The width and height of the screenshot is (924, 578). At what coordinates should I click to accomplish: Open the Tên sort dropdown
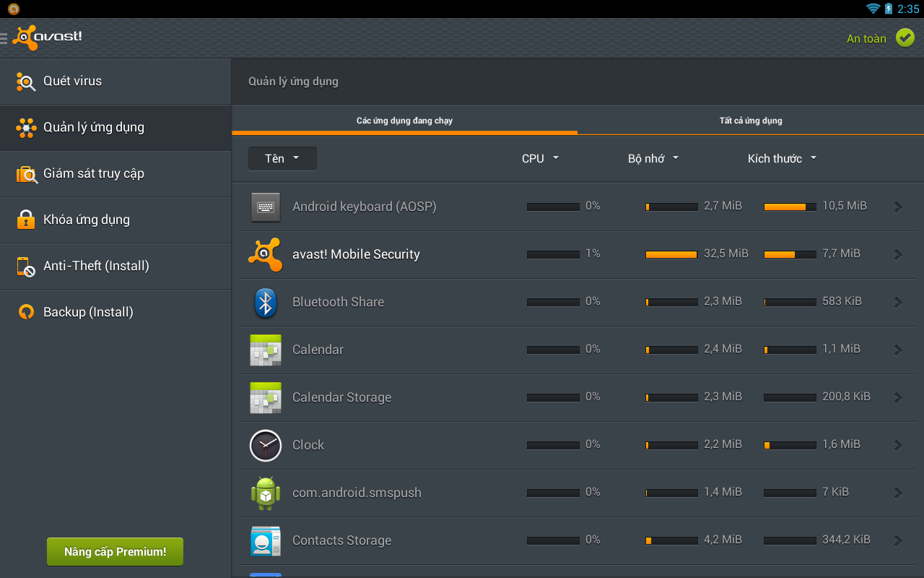coord(282,159)
